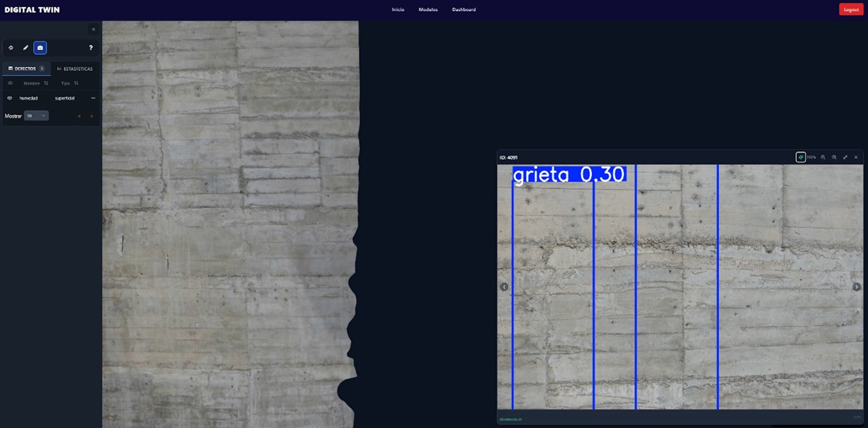
Task: Open the Modelos menu item
Action: point(428,9)
